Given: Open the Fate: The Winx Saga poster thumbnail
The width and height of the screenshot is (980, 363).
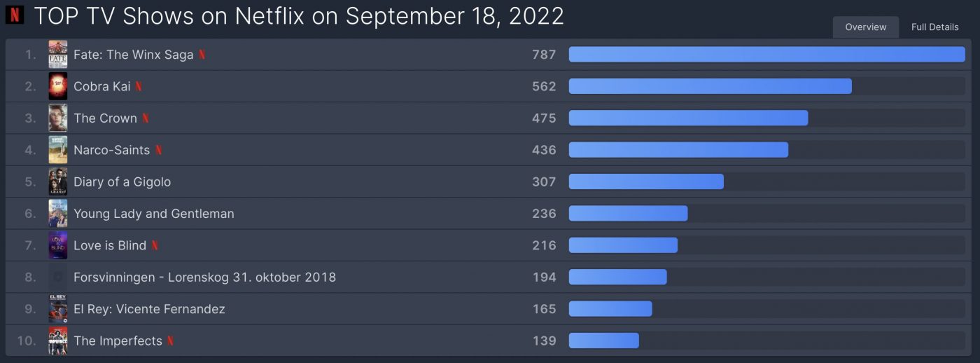Looking at the screenshot, I should pos(58,55).
